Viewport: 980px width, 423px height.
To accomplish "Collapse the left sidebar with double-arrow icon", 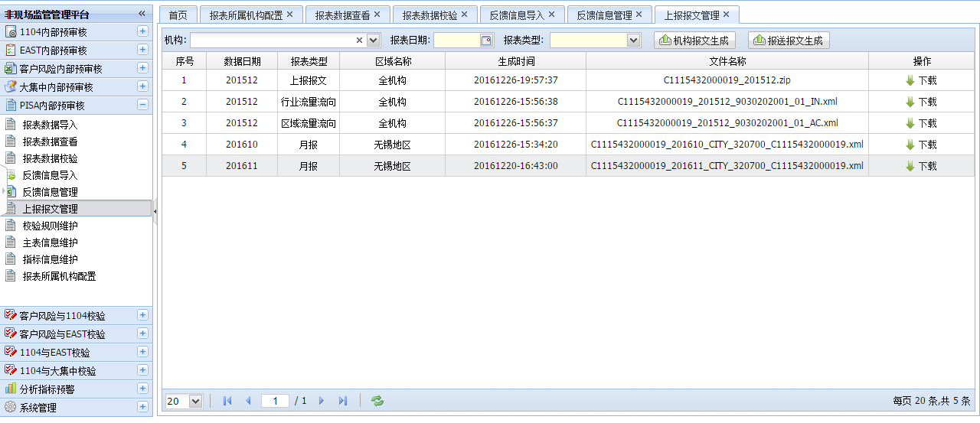I will click(142, 14).
